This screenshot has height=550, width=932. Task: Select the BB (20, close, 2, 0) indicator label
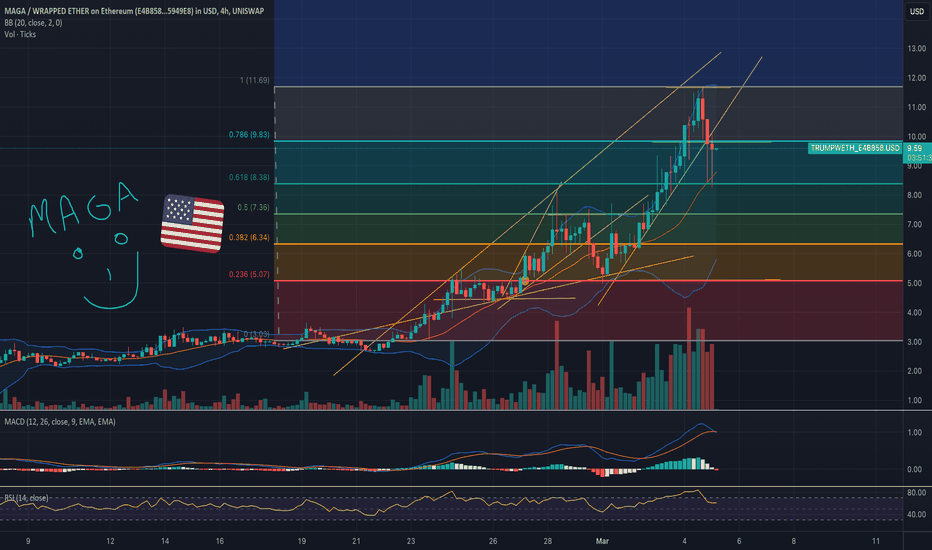(x=33, y=23)
